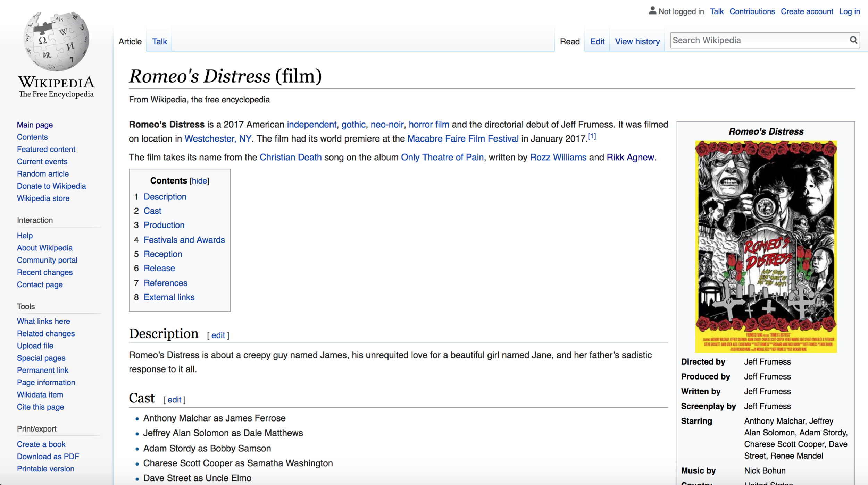
Task: Open the Rozz Williams link
Action: click(x=558, y=158)
